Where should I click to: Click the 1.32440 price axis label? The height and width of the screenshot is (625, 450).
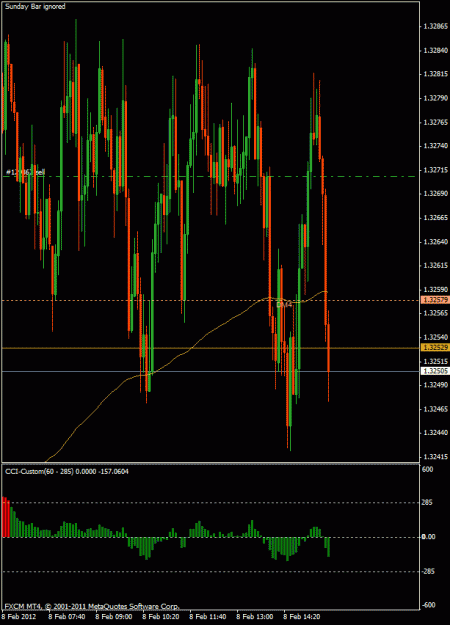pyautogui.click(x=436, y=433)
